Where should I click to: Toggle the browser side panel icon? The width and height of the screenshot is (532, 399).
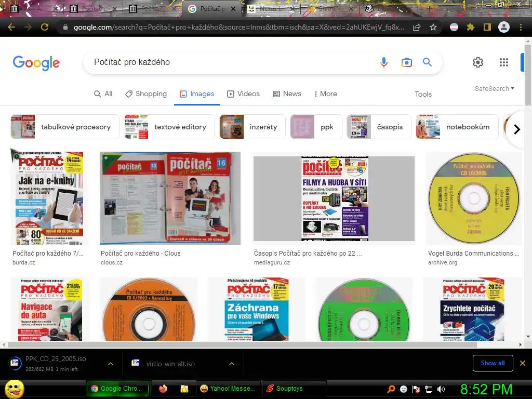[487, 27]
